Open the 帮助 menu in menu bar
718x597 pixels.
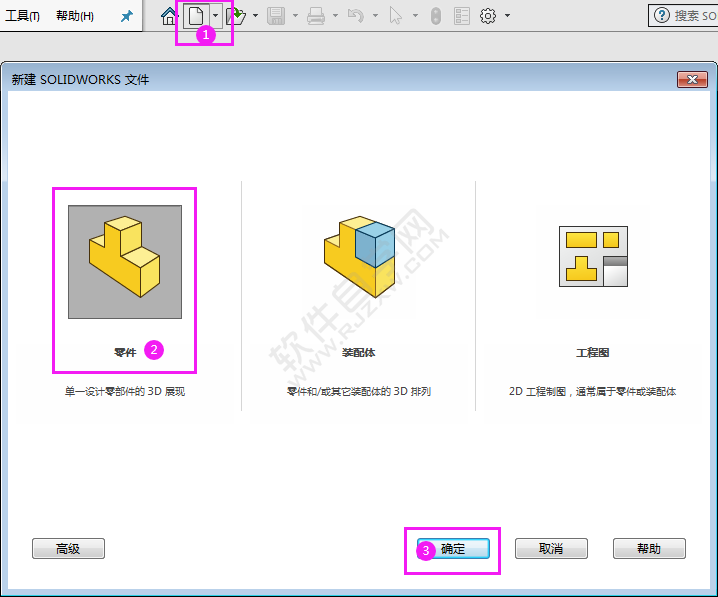coord(75,16)
